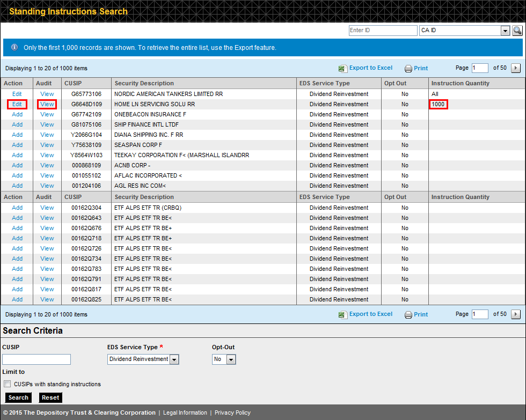Screen dimensions: 526x420
Task: Click the Export to Excel icon at top
Action: [x=342, y=68]
